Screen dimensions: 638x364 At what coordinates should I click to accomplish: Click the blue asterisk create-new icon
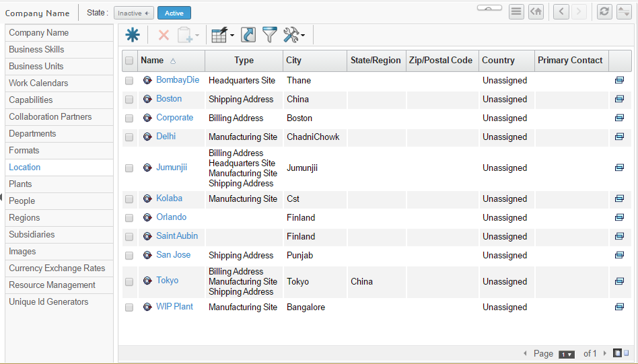(133, 35)
